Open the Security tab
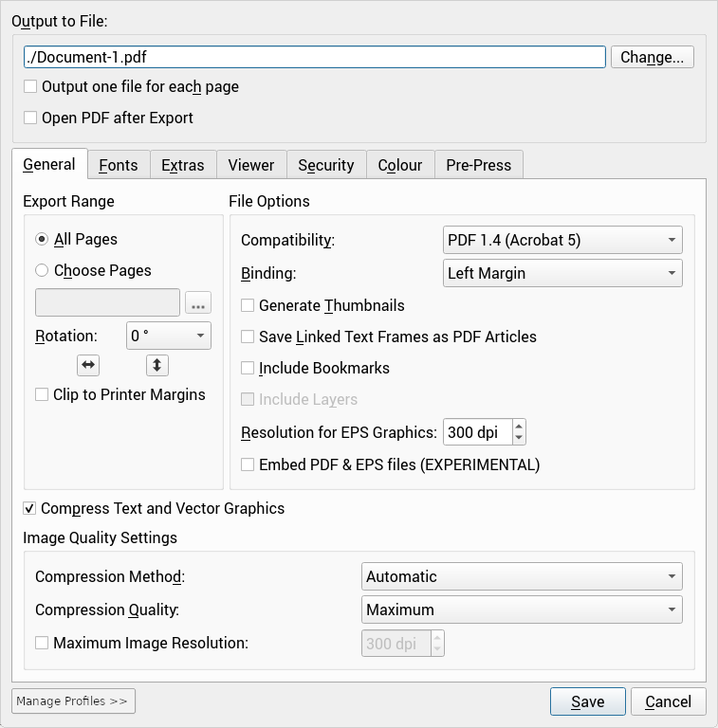 (325, 165)
